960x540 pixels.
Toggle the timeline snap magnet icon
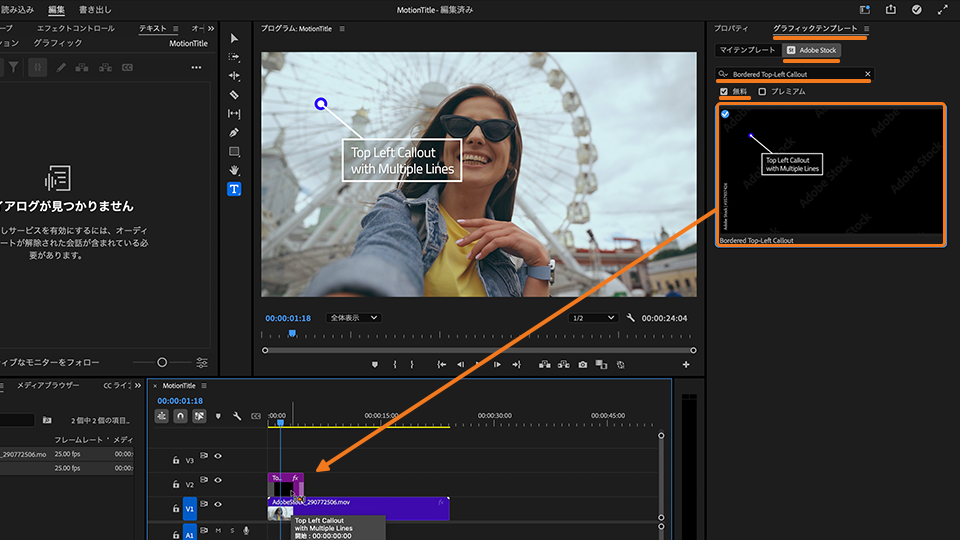[180, 415]
